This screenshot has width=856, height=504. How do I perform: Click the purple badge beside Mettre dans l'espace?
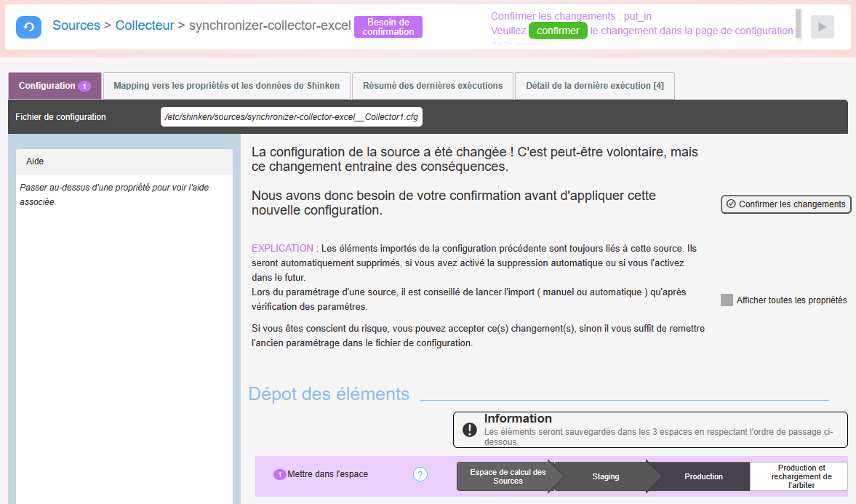279,474
